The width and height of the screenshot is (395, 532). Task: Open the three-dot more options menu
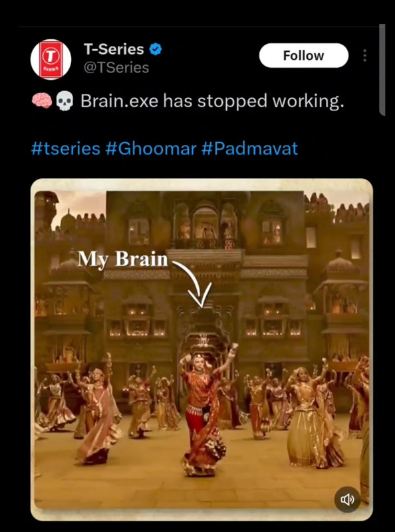[365, 55]
